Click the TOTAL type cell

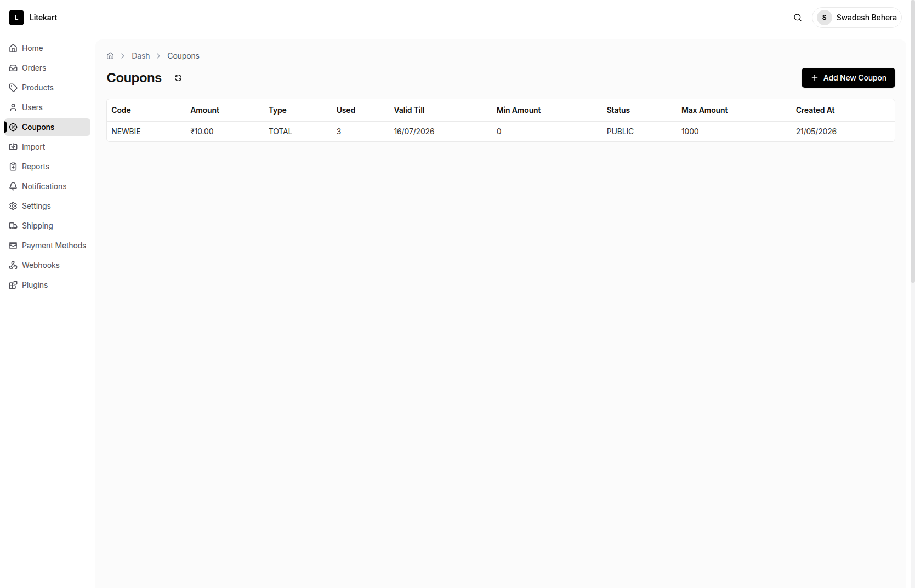(x=280, y=132)
